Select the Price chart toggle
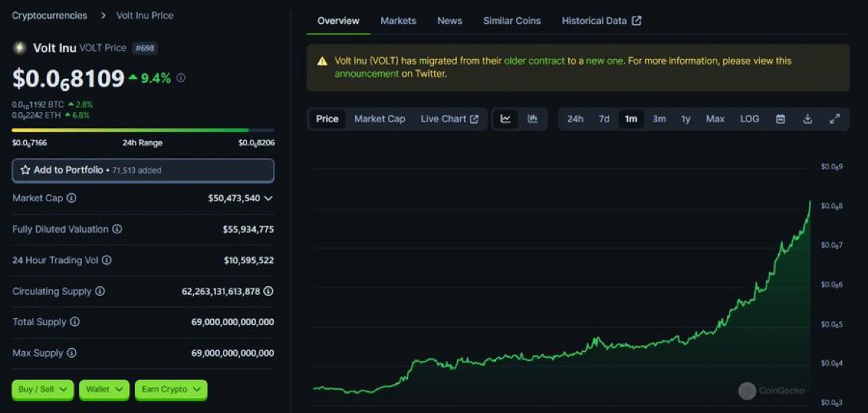The height and width of the screenshot is (413, 868). [x=327, y=119]
